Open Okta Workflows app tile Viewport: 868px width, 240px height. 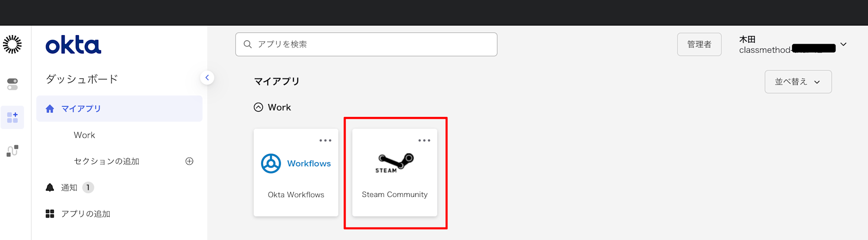[296, 172]
